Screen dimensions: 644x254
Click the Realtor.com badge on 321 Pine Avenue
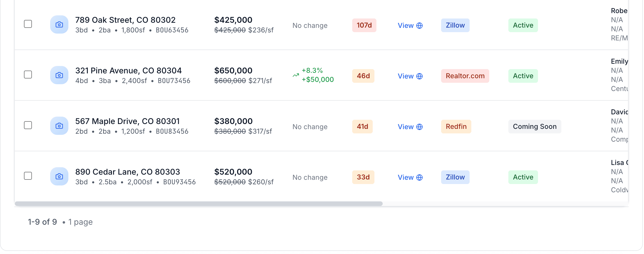point(465,76)
